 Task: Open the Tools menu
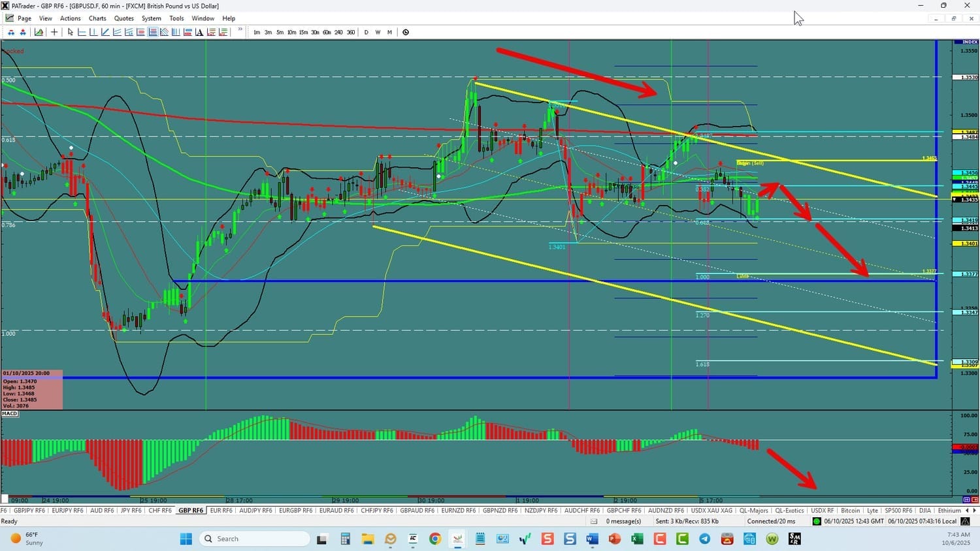pos(176,18)
